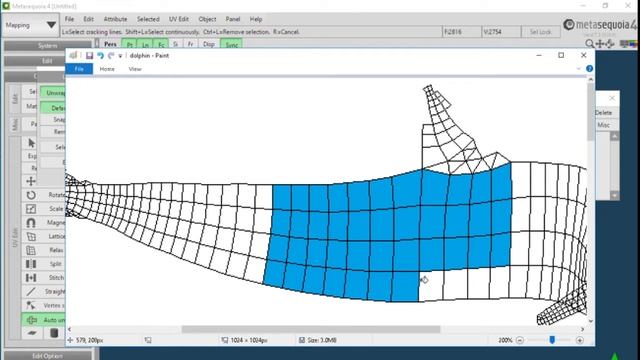Select the Lattice tool in Metasequoia
640x360 pixels.
(43, 236)
